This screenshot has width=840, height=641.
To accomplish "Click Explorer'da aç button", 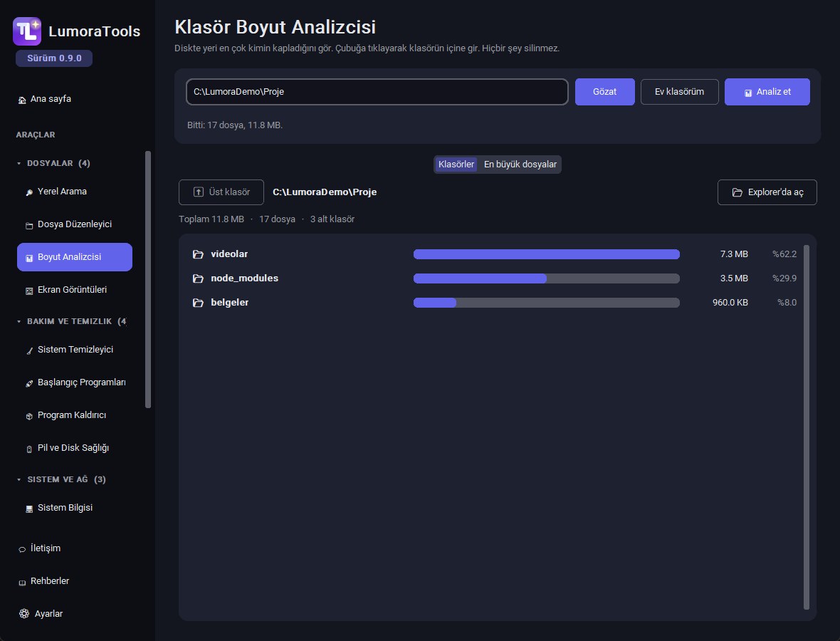I will (x=767, y=192).
